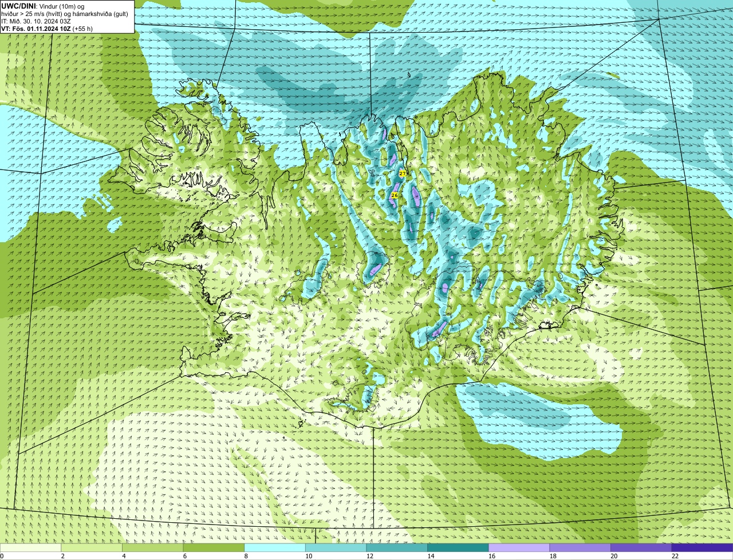Image resolution: width=733 pixels, height=560 pixels.
Task: Click the legend scale tick label 10
Action: click(x=308, y=556)
